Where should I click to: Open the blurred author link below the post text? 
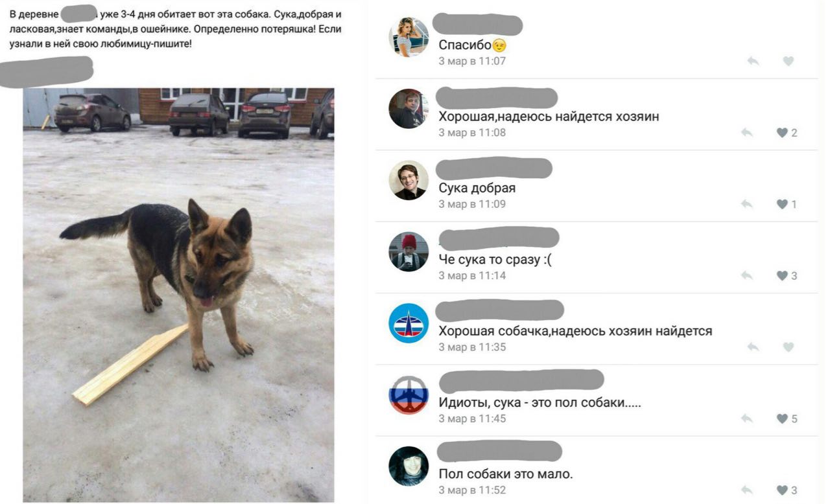coord(47,71)
